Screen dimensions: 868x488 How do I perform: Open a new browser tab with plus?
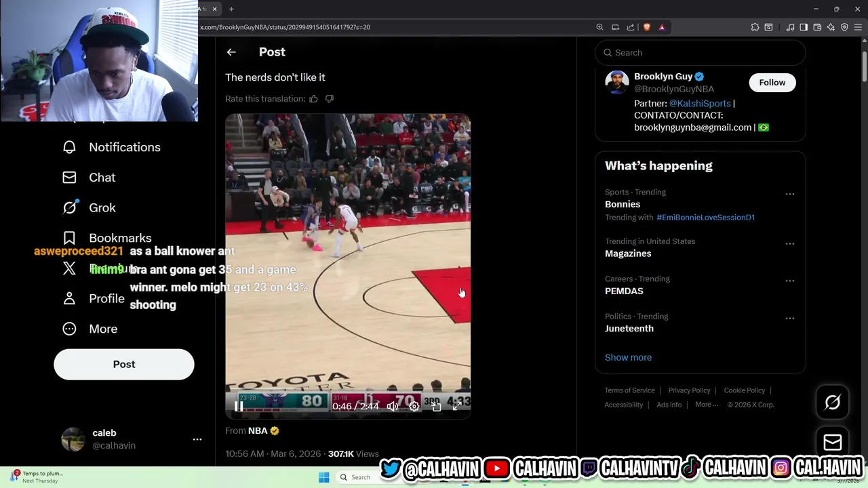coord(231,9)
